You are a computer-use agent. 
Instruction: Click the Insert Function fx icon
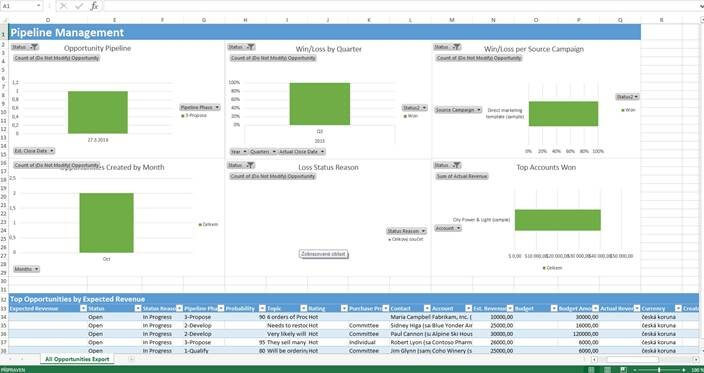pyautogui.click(x=94, y=6)
